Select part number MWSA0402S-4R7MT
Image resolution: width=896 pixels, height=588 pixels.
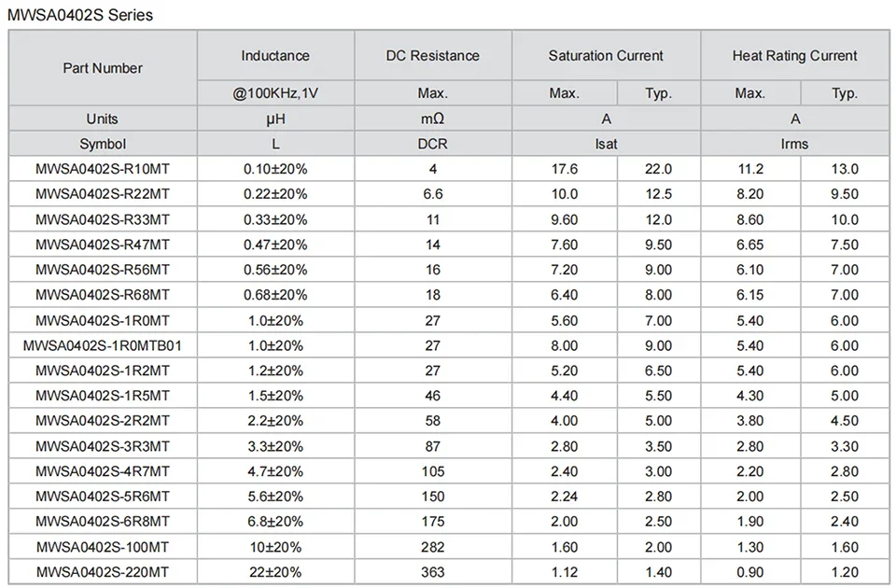click(x=103, y=471)
